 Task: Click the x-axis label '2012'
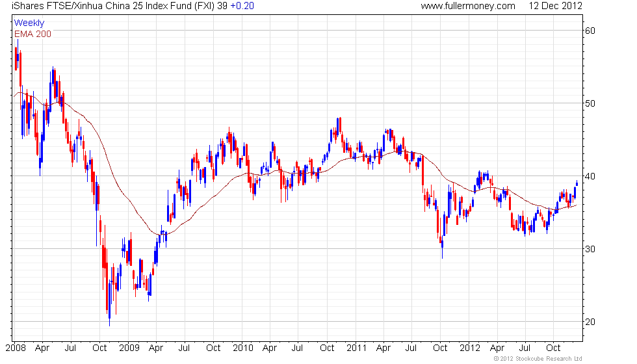tap(471, 348)
